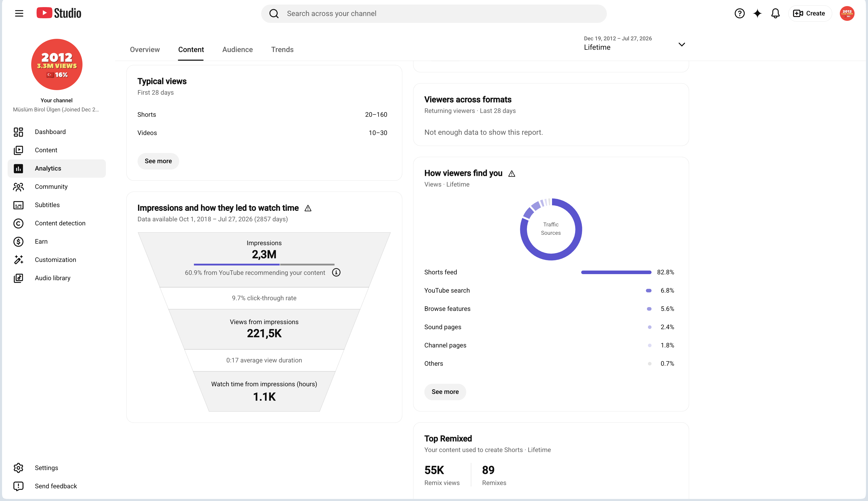Click warning triangle beside Impressions heading

308,208
